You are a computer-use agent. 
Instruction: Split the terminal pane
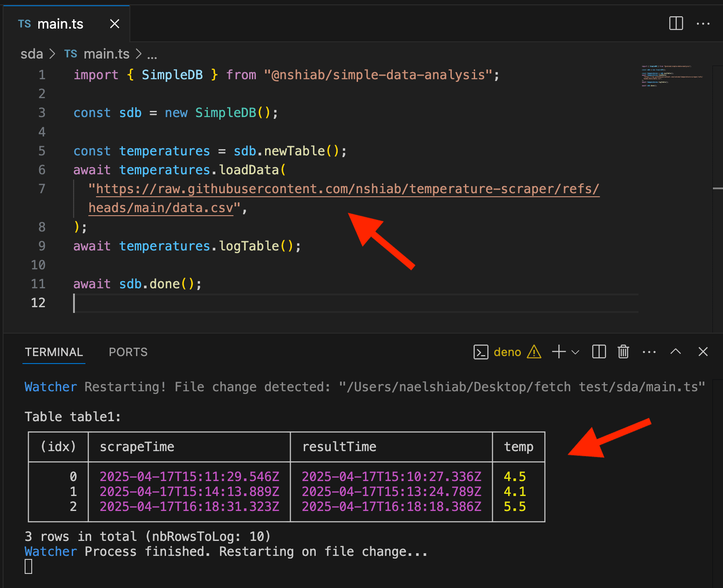pyautogui.click(x=598, y=352)
